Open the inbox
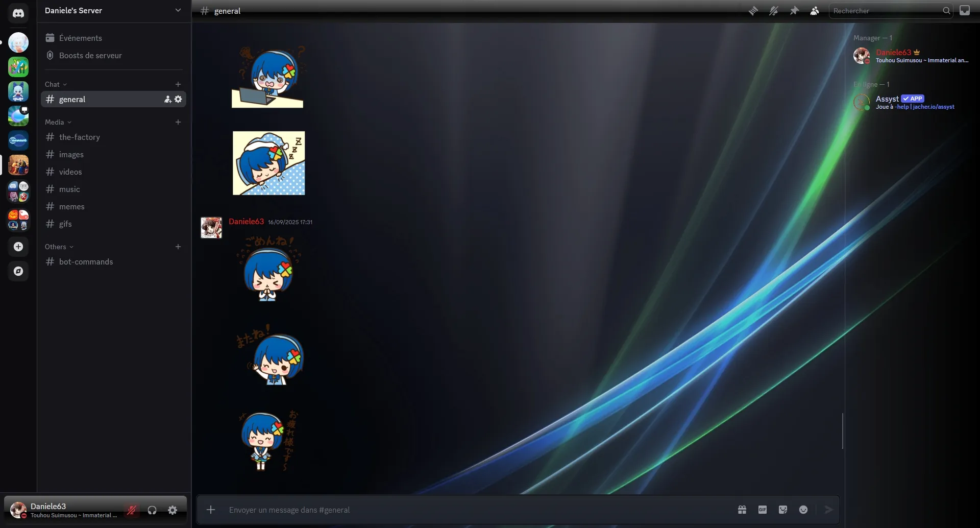The image size is (980, 528). click(x=965, y=10)
